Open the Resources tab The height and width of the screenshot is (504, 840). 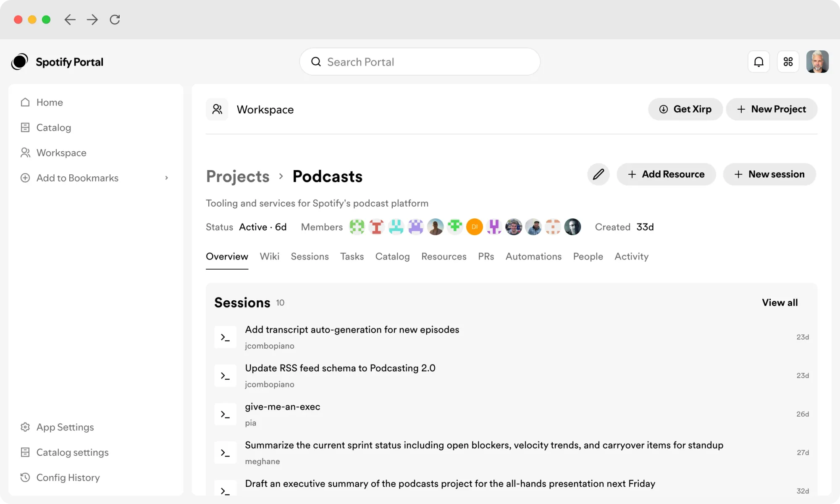click(x=444, y=256)
